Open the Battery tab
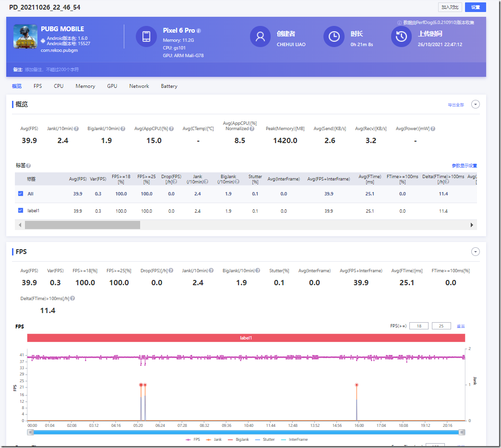Viewport: 501px width, 448px height. pyautogui.click(x=169, y=86)
